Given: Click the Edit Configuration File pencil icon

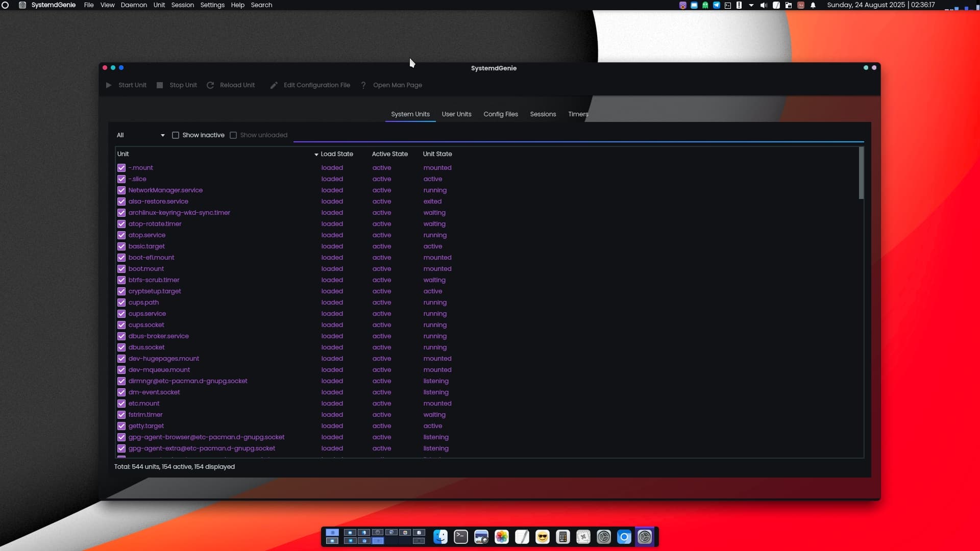Looking at the screenshot, I should point(274,85).
